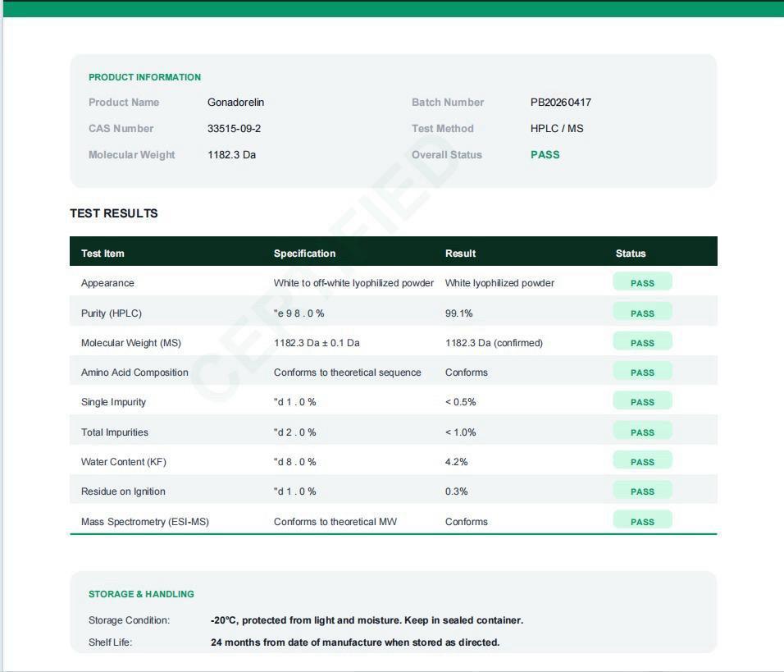The width and height of the screenshot is (784, 672).
Task: Select the Shelf Life label
Action: [x=110, y=642]
